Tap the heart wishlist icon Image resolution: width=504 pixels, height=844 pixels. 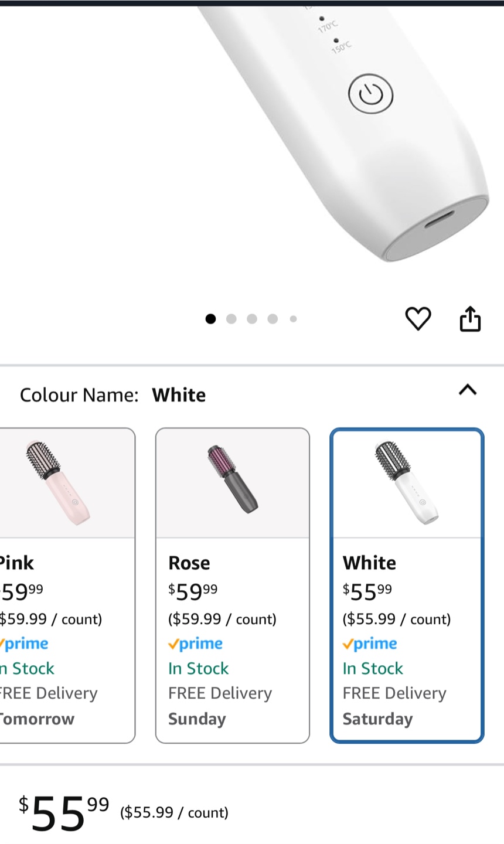pyautogui.click(x=418, y=319)
